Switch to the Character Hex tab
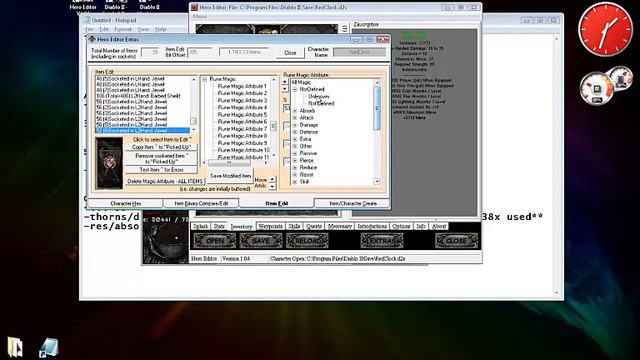 pyautogui.click(x=126, y=203)
